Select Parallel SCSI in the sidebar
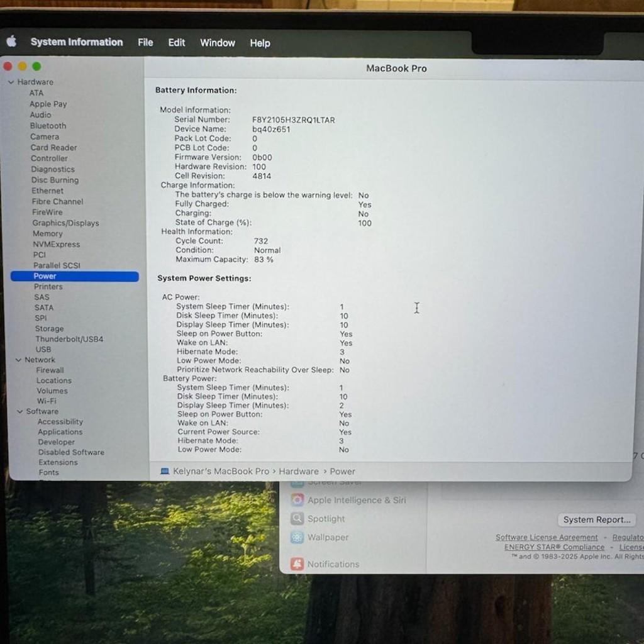The image size is (644, 644). 57,265
